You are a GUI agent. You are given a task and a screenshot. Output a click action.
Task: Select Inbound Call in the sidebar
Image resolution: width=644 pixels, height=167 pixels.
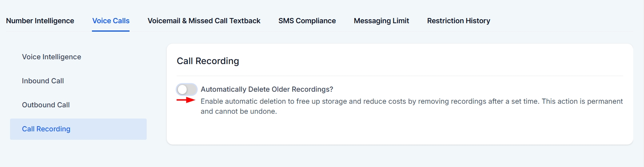(43, 81)
